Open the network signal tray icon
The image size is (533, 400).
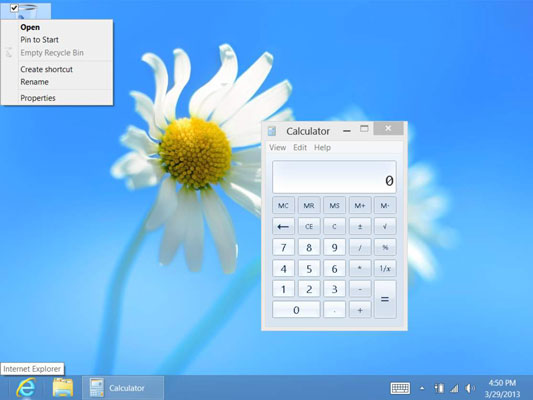454,388
